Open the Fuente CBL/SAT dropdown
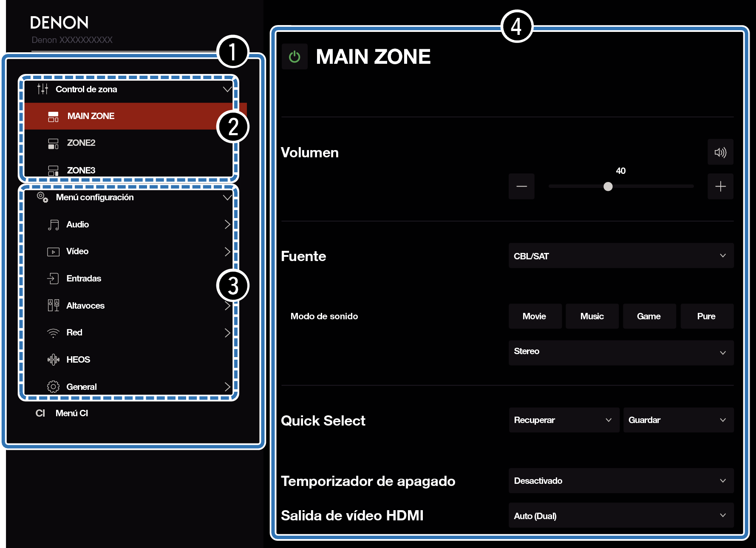The image size is (756, 548). pyautogui.click(x=621, y=256)
